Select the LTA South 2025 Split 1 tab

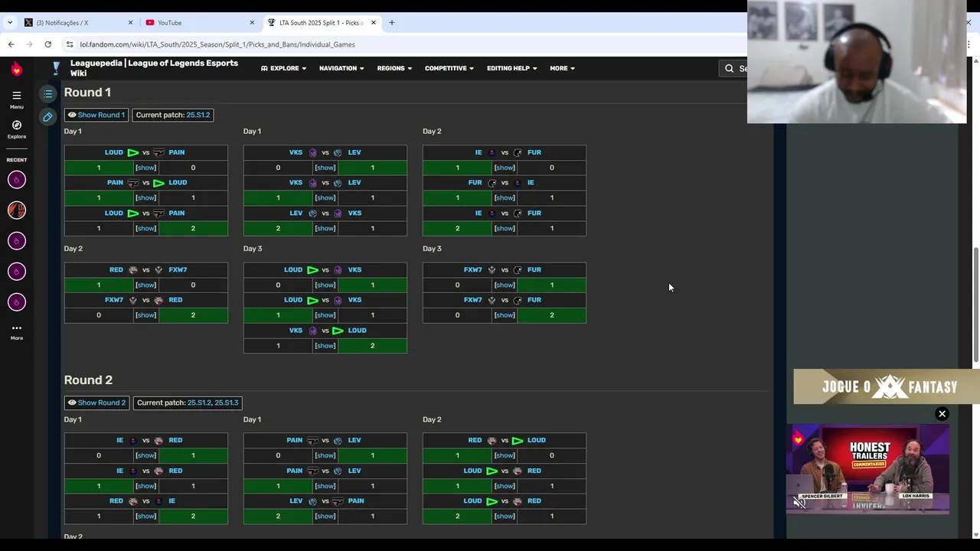click(322, 23)
